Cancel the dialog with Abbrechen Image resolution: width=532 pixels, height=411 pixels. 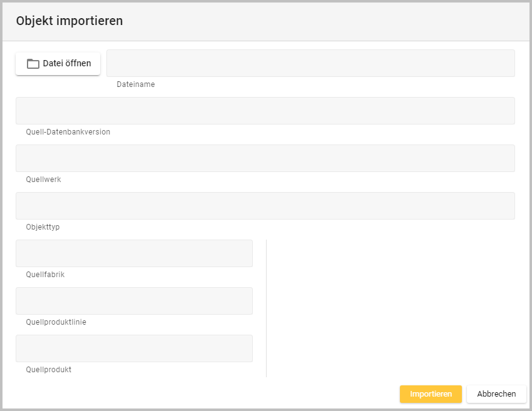tap(496, 394)
